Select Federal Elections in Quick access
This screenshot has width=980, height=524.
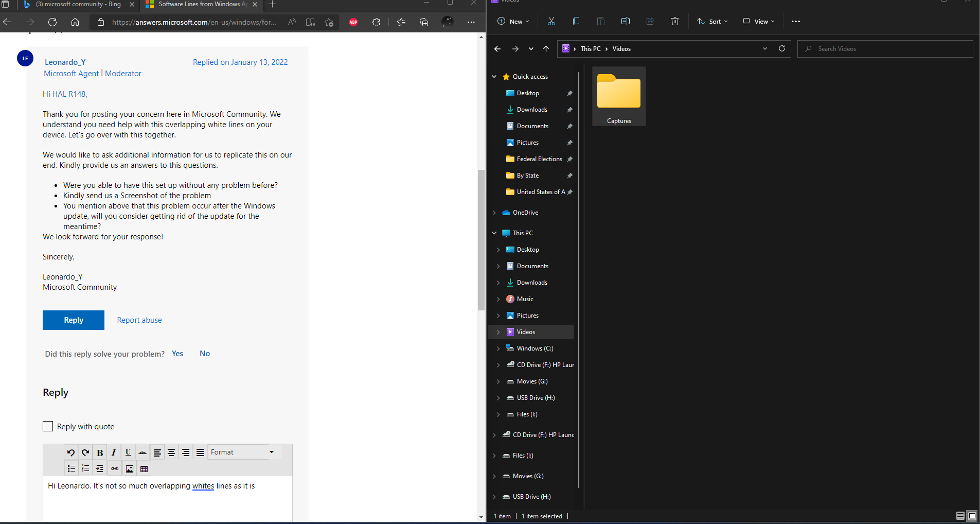(539, 159)
